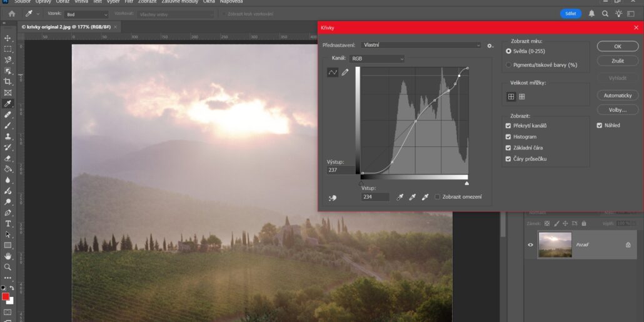Select the Healing Brush tool
The width and height of the screenshot is (644, 322).
pos(8,114)
